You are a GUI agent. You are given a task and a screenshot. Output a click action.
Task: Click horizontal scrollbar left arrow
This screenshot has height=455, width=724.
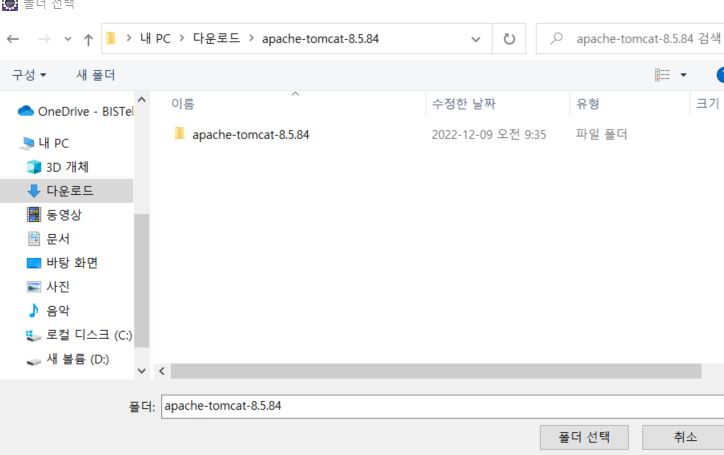tap(162, 371)
